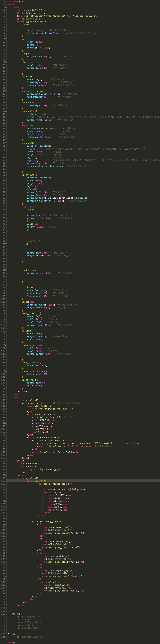Viewport: 160px width, 644px height.
Task: Click the background-color: transparent declaration
Action: pos(46,166)
